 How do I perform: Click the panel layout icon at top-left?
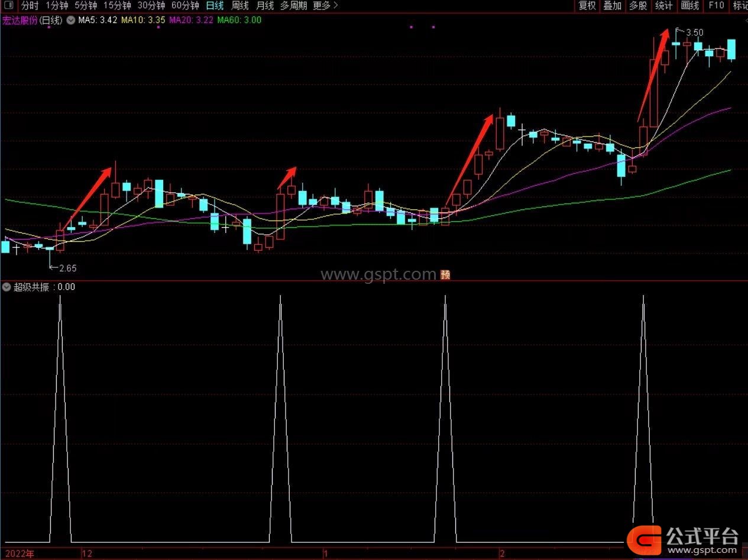click(x=8, y=6)
